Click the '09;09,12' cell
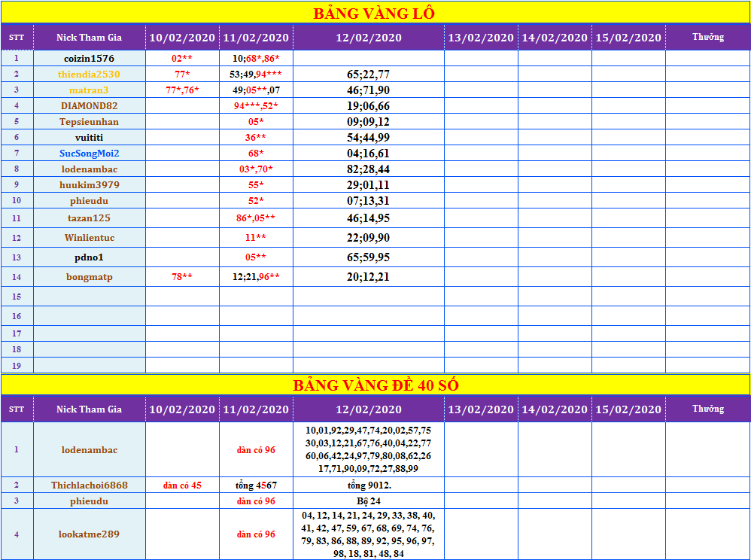This screenshot has height=560, width=751. [368, 121]
